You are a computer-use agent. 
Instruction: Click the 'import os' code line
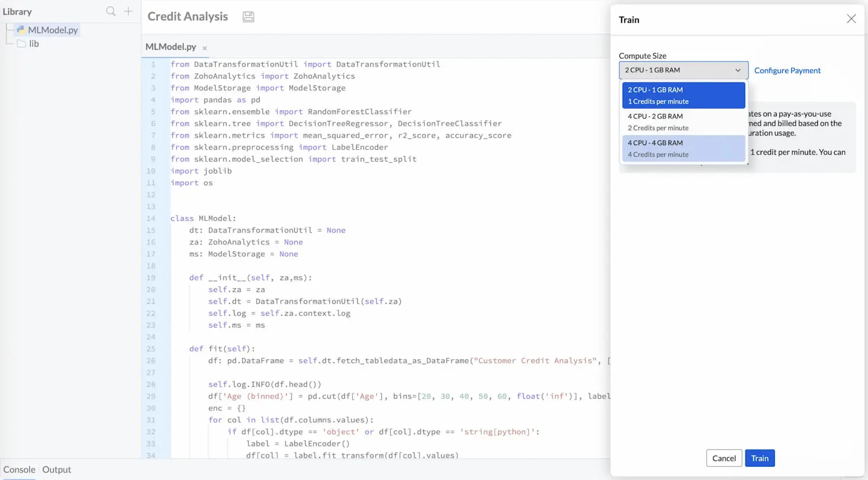191,183
